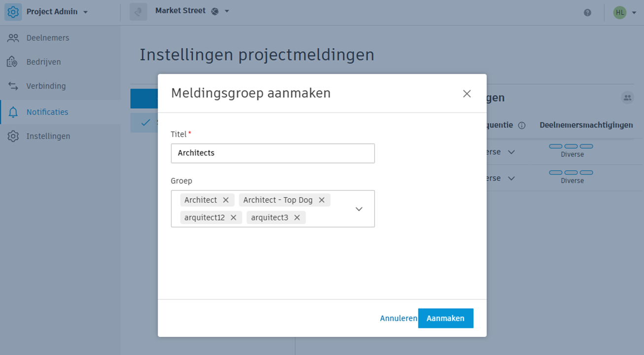Toggle the second row Diverse permission pills

571,173
